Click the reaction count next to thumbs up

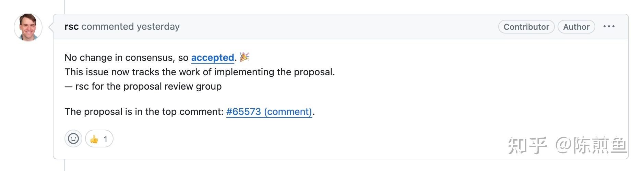point(106,139)
